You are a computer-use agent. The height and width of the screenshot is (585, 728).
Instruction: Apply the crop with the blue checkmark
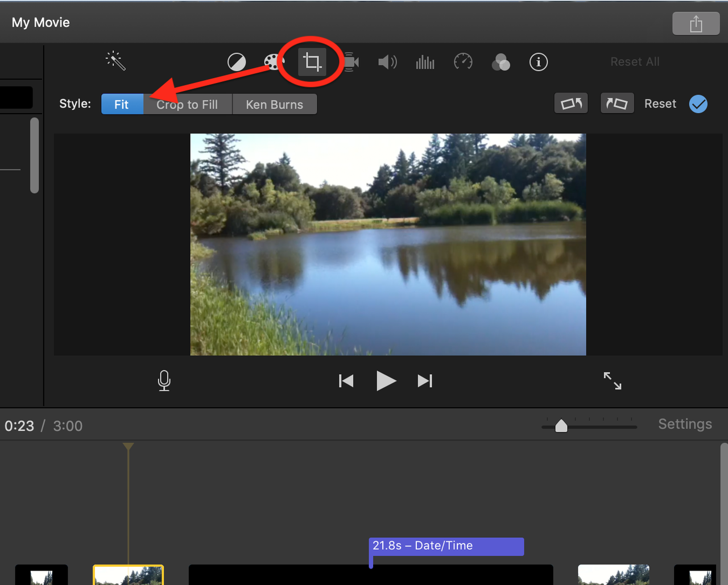point(698,104)
